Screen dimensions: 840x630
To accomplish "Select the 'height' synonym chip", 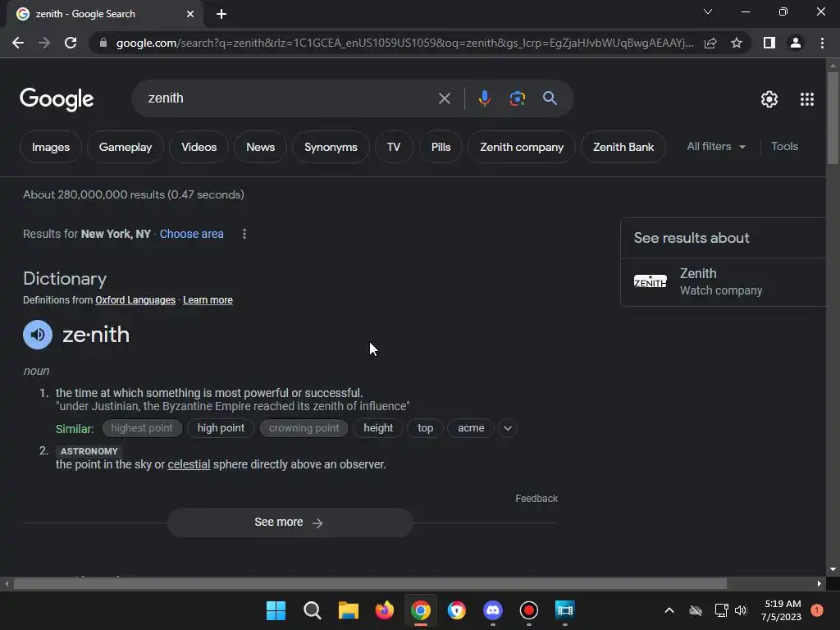I will pos(378,428).
